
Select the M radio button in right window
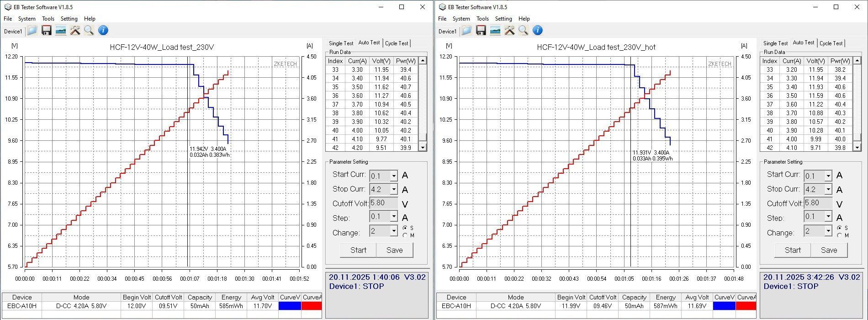[839, 235]
